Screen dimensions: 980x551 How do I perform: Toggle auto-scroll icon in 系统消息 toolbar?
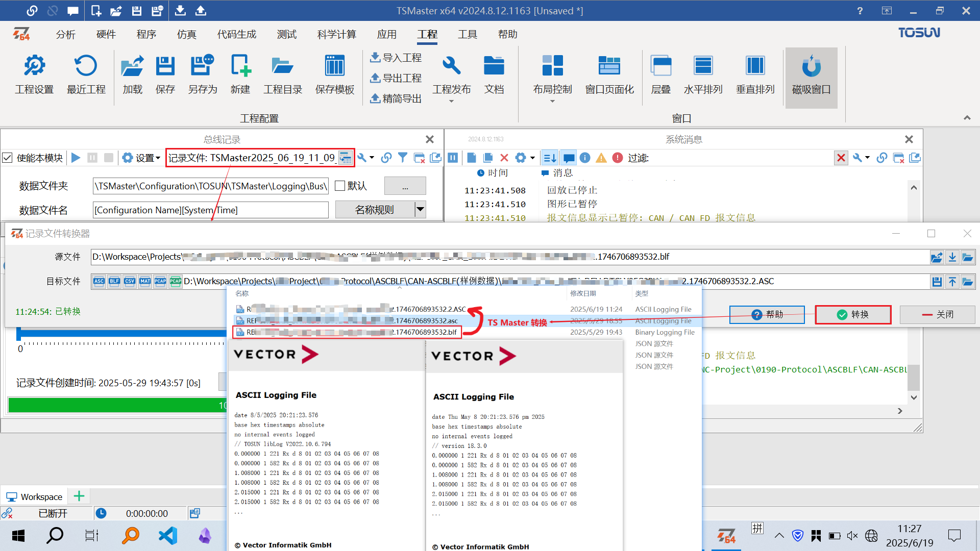pyautogui.click(x=550, y=158)
